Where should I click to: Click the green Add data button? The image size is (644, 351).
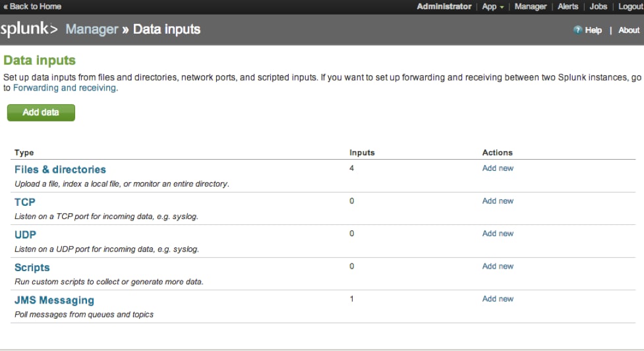click(x=41, y=113)
